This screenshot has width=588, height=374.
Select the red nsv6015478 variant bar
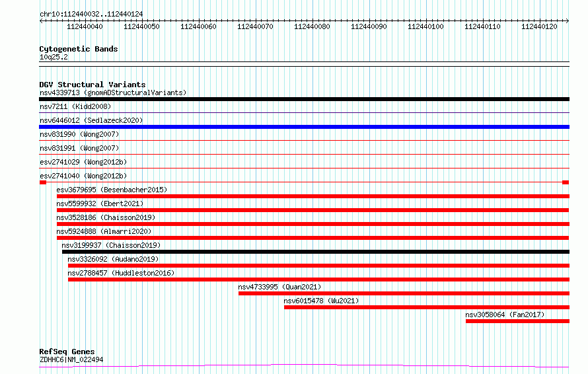coord(427,307)
